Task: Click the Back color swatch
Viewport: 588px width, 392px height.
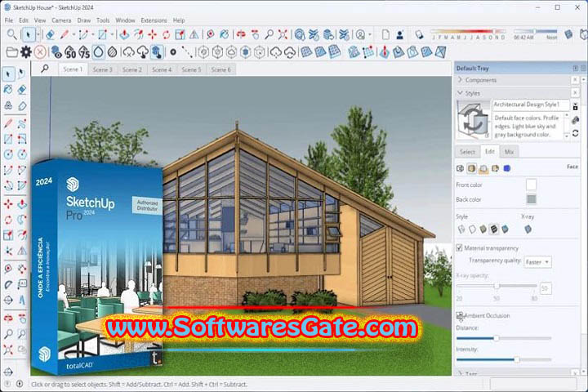Action: 531,199
